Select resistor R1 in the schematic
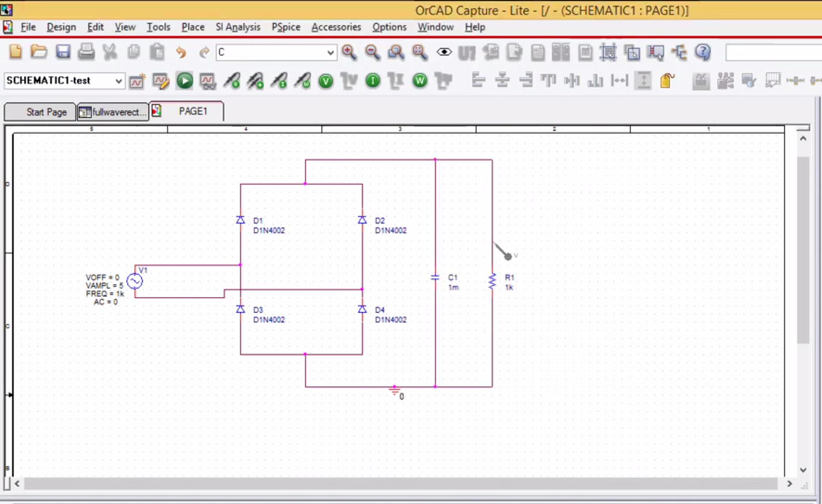Image resolution: width=822 pixels, height=504 pixels. [492, 281]
